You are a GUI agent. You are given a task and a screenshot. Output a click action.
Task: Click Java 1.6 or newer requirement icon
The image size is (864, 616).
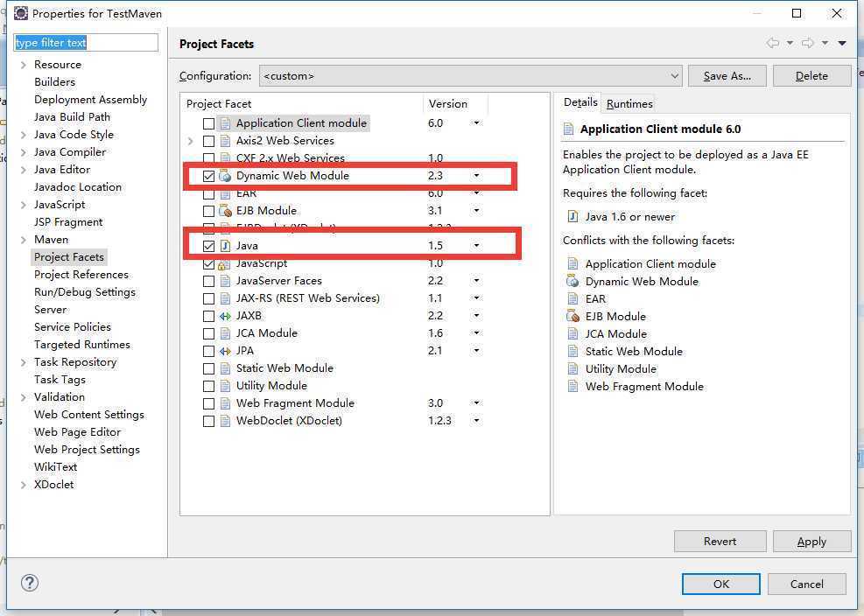click(572, 216)
